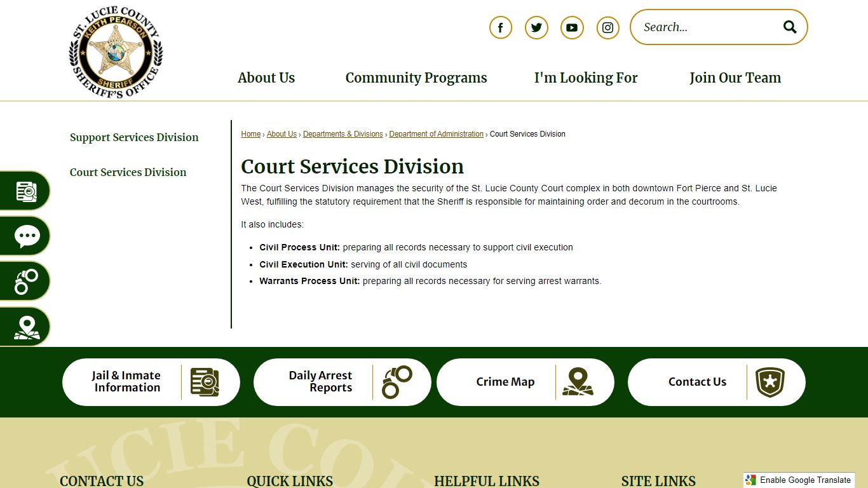Open the side map pin icon tab
The image size is (868, 488).
26,327
